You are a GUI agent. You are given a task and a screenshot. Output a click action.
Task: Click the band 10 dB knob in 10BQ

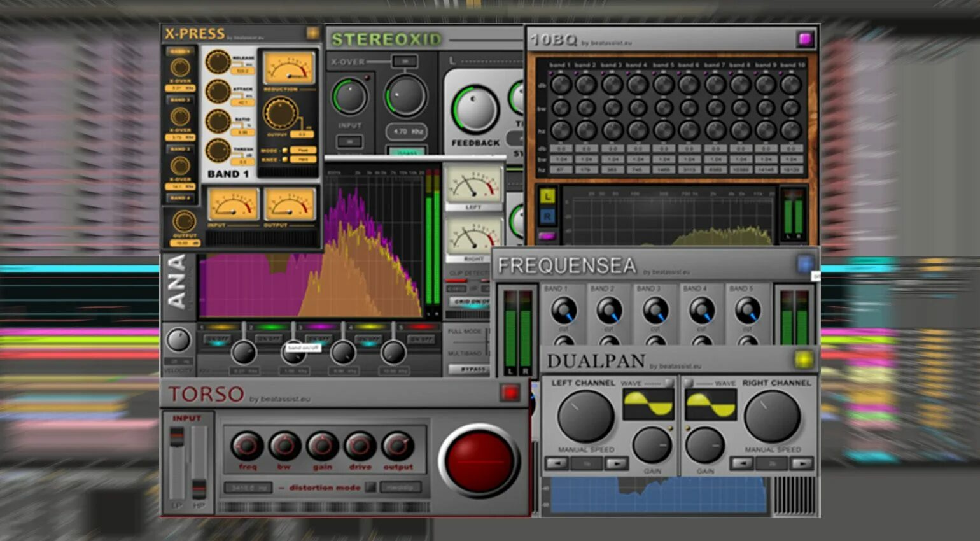click(791, 83)
